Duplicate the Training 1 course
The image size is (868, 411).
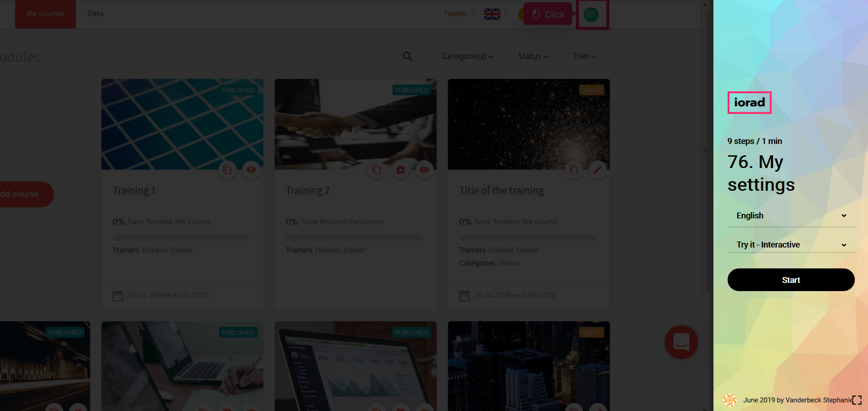(227, 170)
